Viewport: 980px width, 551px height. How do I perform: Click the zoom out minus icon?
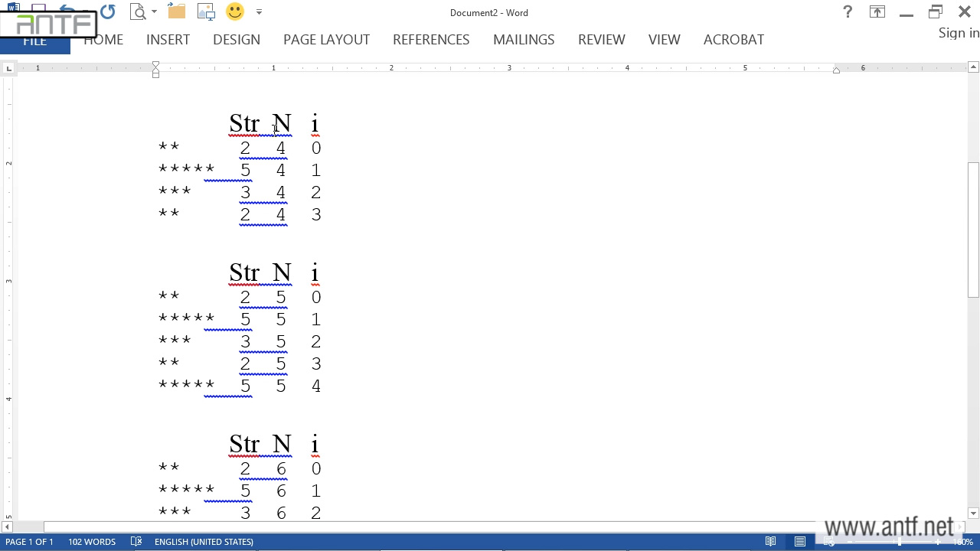(850, 542)
